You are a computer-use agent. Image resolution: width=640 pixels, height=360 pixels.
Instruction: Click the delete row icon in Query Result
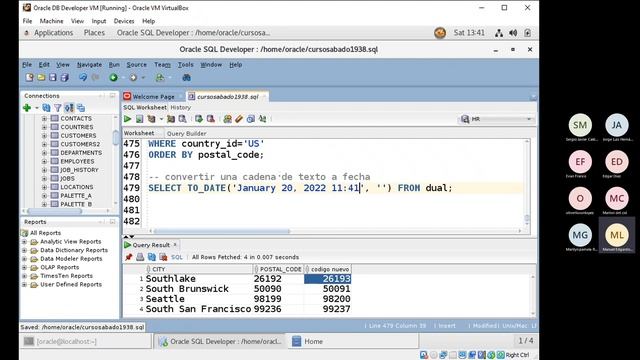pos(163,257)
